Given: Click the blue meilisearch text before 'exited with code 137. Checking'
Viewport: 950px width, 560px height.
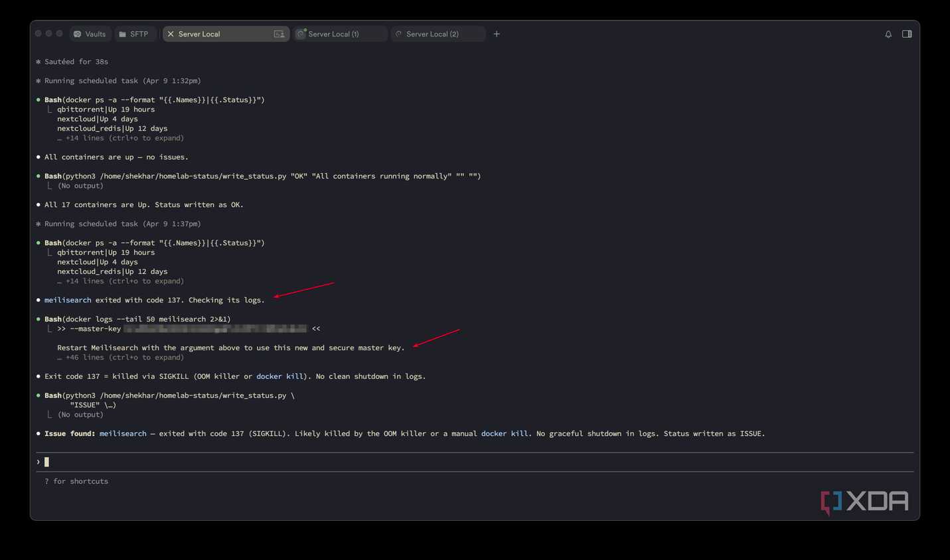Looking at the screenshot, I should (68, 300).
